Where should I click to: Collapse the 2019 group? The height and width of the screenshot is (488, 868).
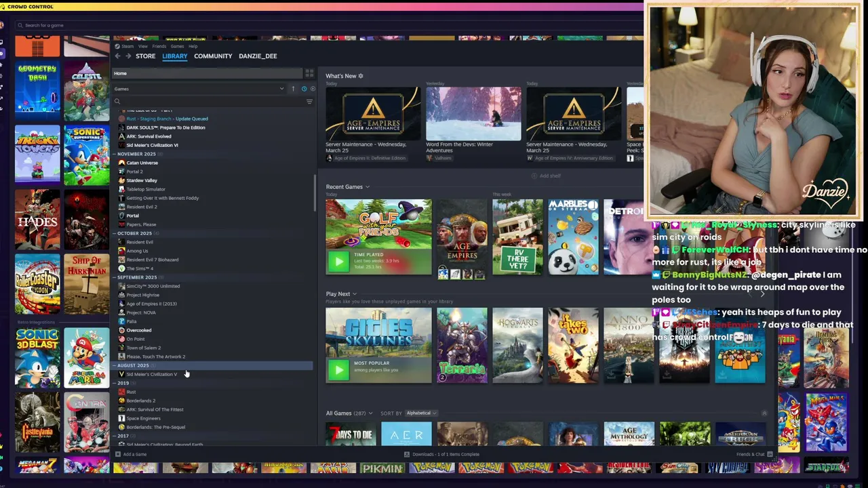[114, 383]
